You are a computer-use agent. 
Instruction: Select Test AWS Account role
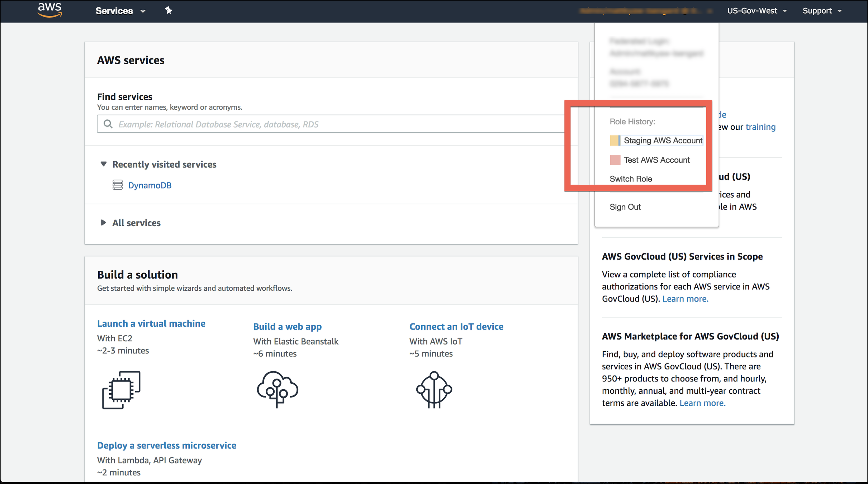656,160
